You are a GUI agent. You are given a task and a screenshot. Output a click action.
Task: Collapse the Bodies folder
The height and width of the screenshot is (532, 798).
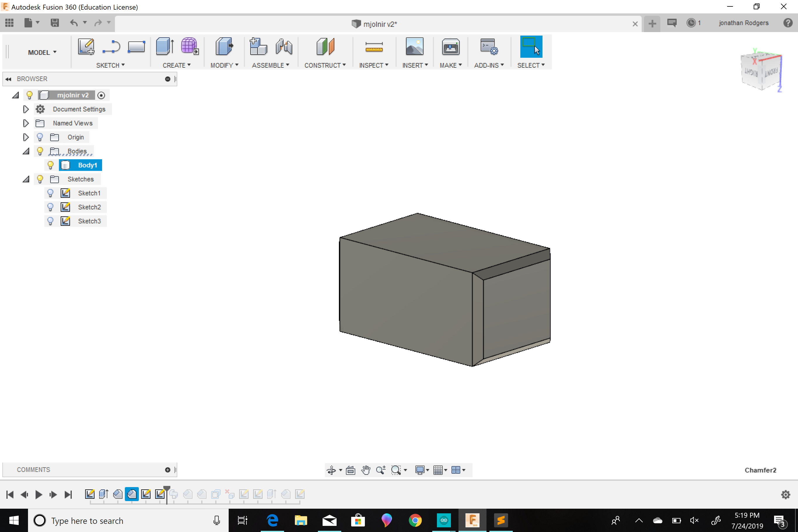click(26, 151)
